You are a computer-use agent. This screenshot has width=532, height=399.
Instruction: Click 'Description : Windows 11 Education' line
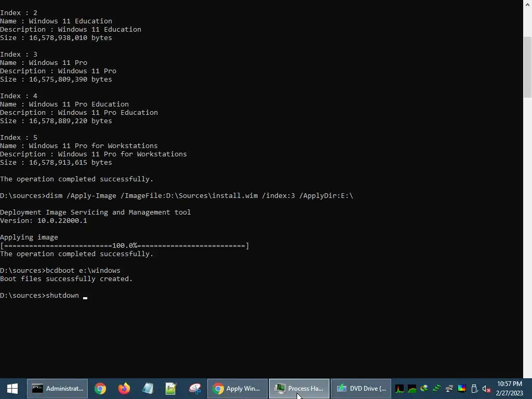point(71,30)
